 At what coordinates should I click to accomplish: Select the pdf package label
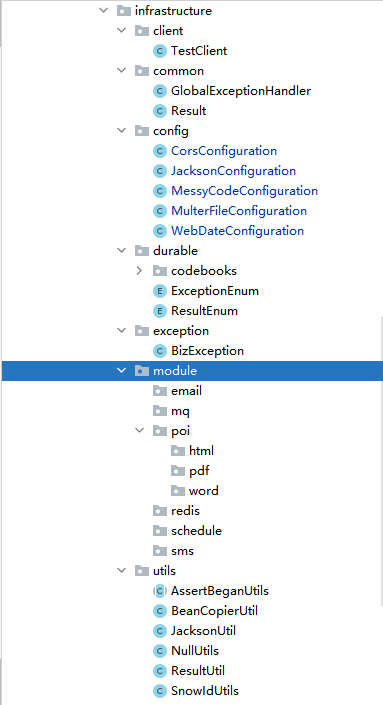tap(199, 471)
